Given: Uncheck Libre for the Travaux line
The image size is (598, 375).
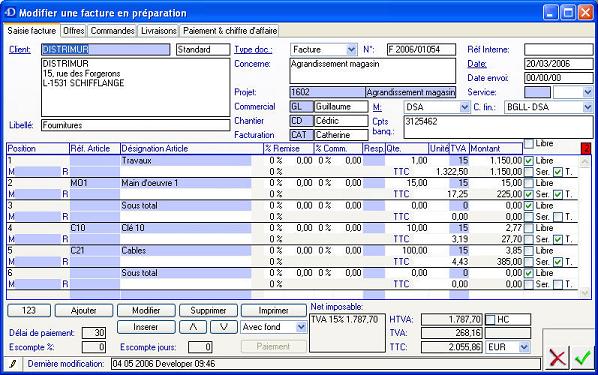Looking at the screenshot, I should tap(529, 161).
